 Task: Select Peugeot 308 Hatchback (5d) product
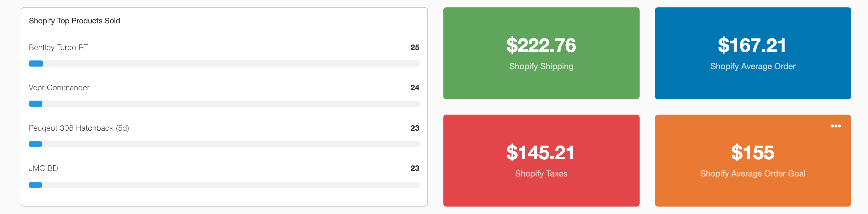pos(79,128)
